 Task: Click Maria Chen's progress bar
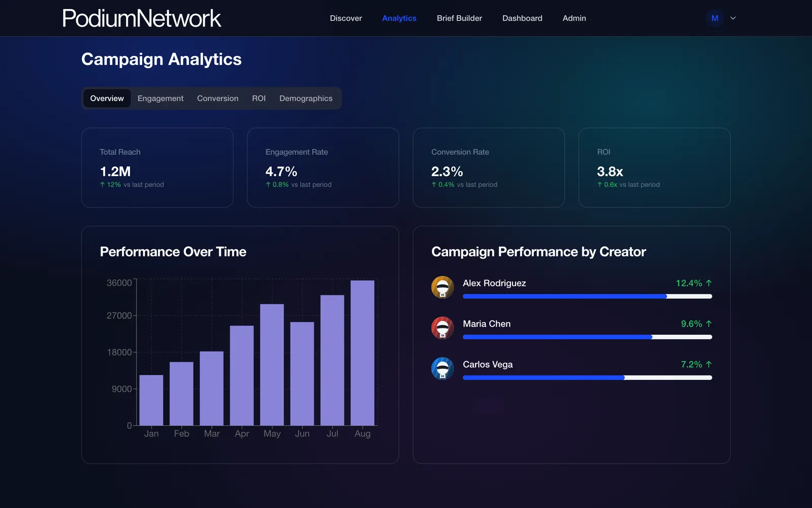click(587, 337)
